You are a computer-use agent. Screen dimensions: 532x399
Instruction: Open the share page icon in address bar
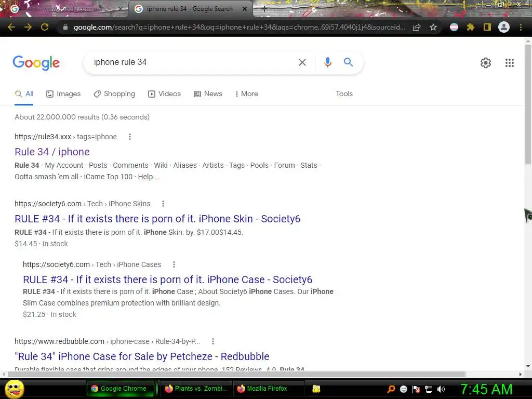click(417, 27)
